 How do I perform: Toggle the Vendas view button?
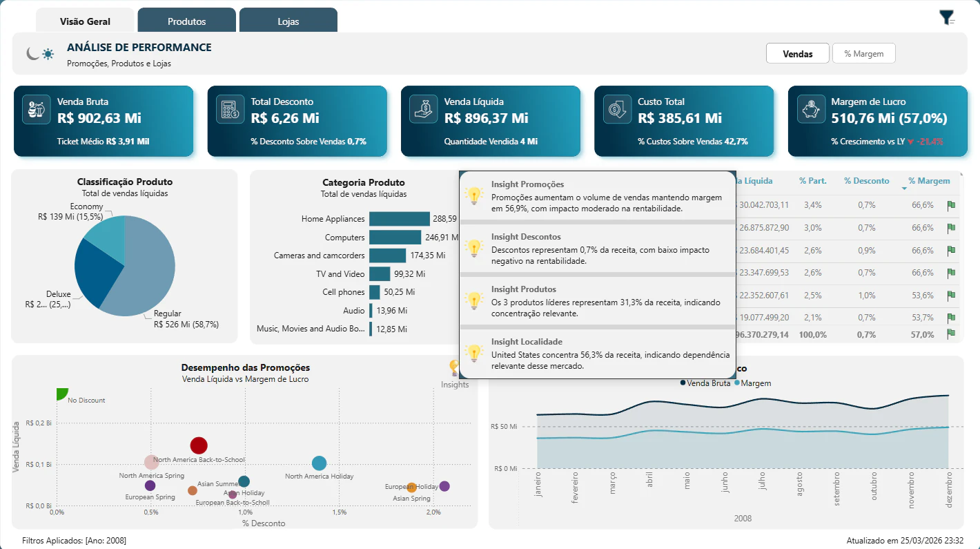[x=798, y=53]
